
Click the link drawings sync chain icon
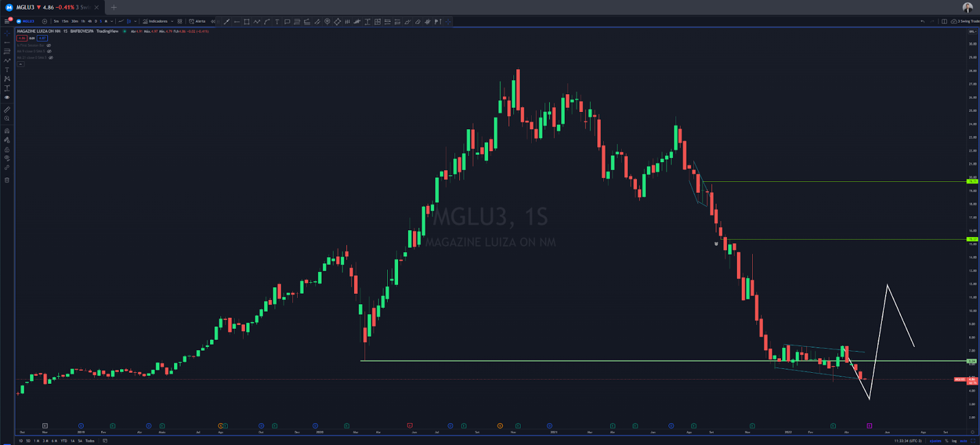pyautogui.click(x=7, y=168)
